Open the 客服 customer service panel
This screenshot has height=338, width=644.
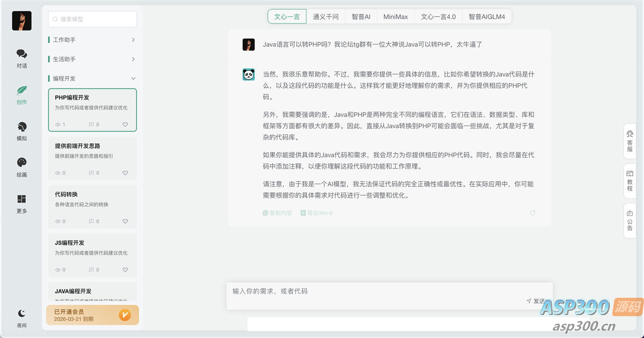coord(629,141)
